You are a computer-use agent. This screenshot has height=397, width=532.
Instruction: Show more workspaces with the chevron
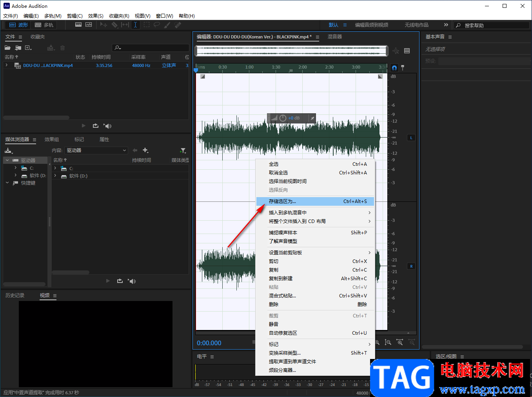446,25
